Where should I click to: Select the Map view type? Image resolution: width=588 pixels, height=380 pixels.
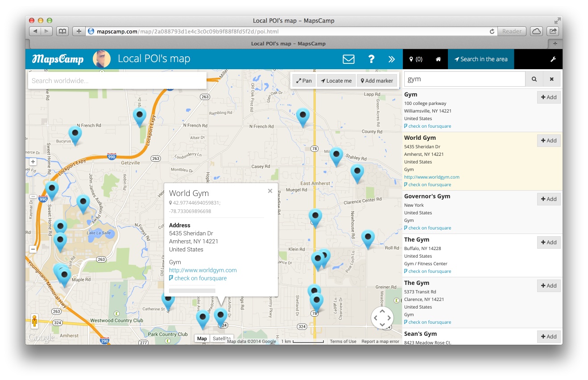(x=202, y=338)
